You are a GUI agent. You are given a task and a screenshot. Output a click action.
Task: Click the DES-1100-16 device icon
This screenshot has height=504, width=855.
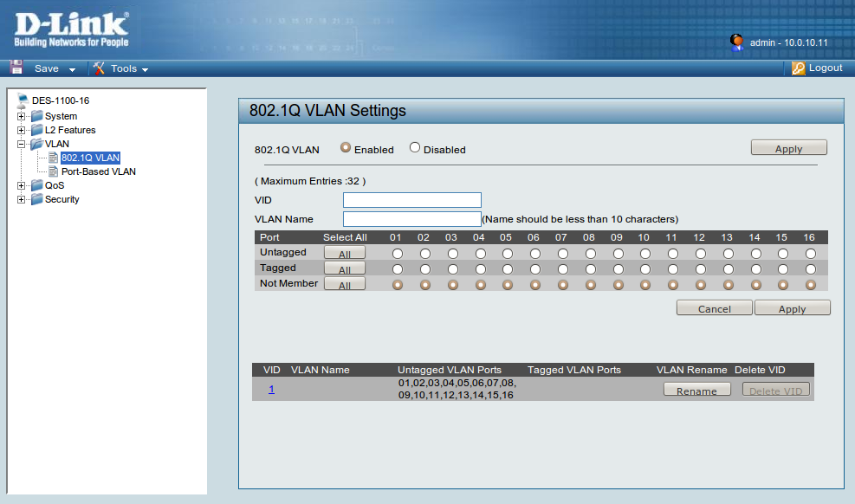[x=23, y=100]
